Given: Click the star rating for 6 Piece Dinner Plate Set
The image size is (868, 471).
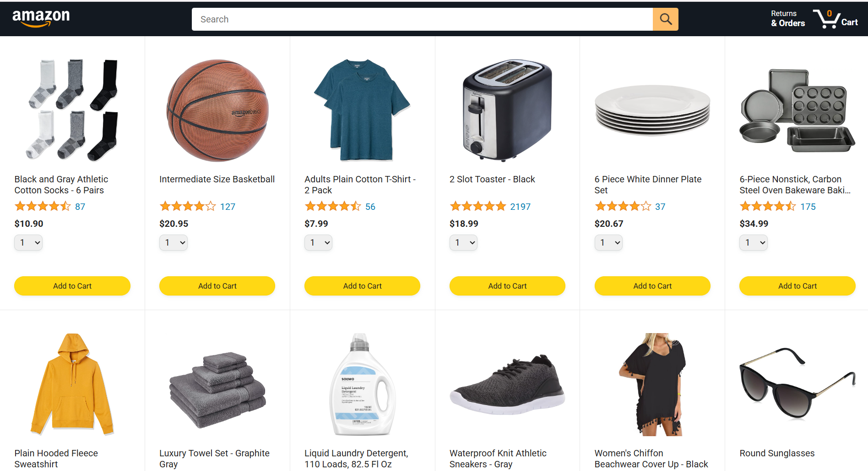Looking at the screenshot, I should pyautogui.click(x=623, y=207).
